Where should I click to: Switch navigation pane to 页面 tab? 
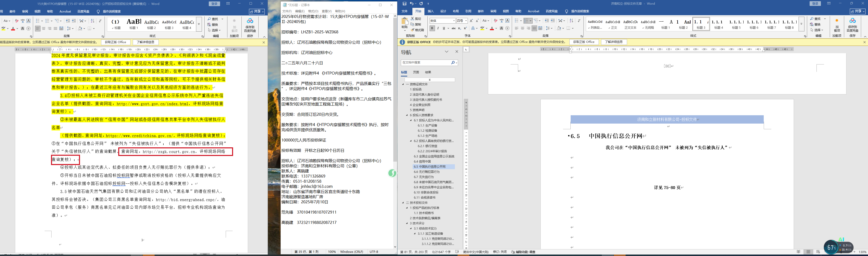click(416, 72)
